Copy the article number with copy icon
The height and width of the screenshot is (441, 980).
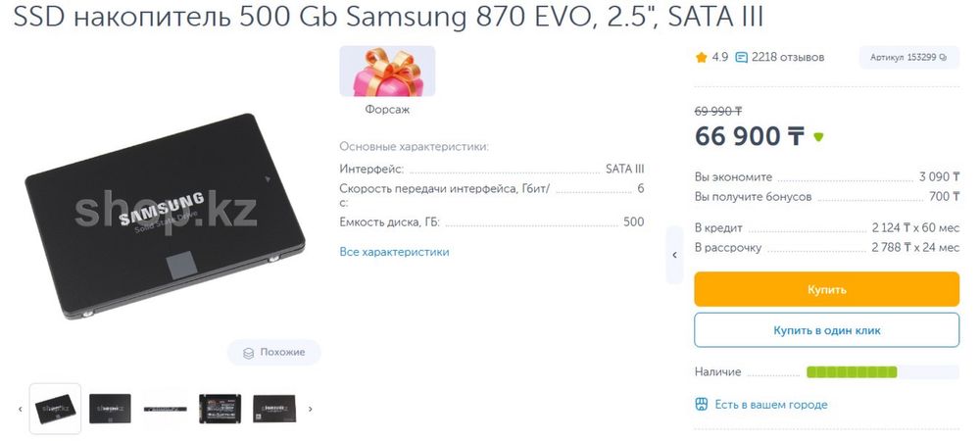pos(943,58)
